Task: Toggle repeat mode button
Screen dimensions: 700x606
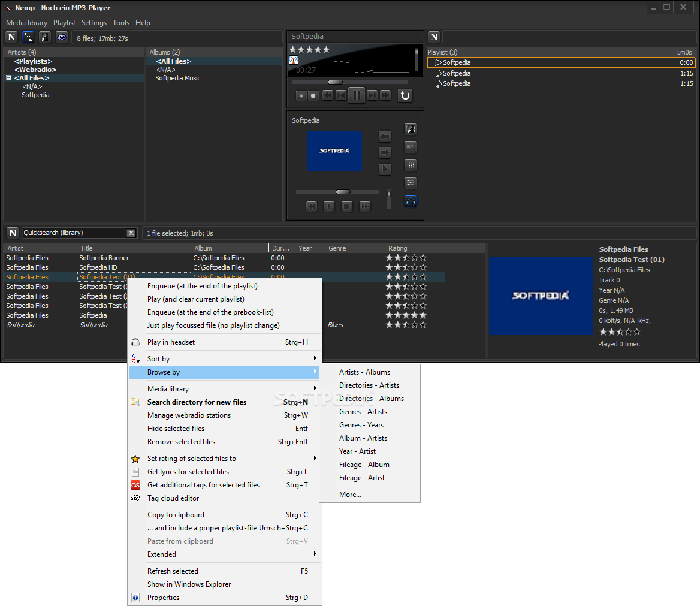Action: point(405,95)
